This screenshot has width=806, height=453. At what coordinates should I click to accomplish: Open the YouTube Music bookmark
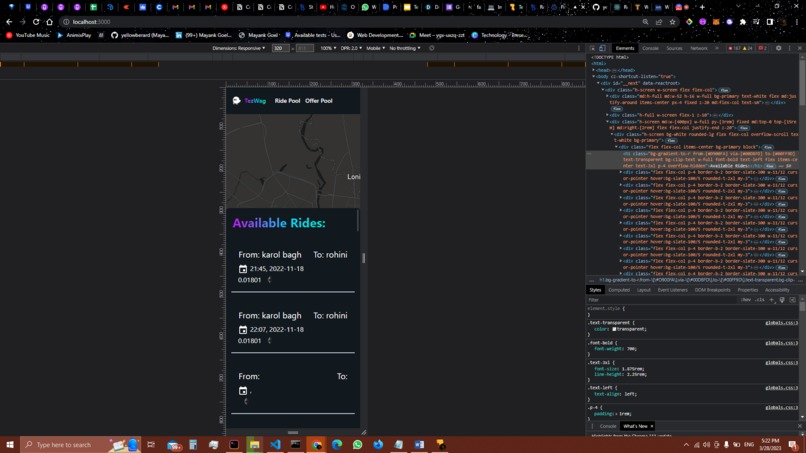(28, 35)
